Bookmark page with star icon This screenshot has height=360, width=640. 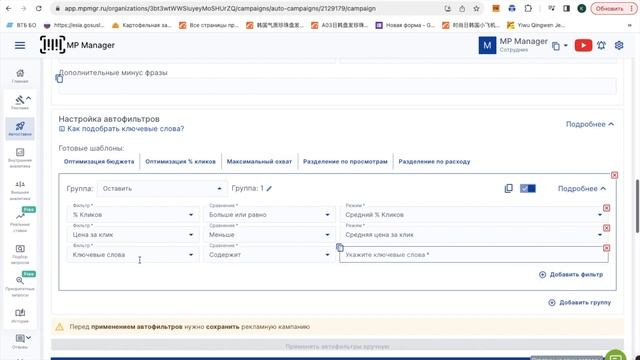[x=476, y=9]
